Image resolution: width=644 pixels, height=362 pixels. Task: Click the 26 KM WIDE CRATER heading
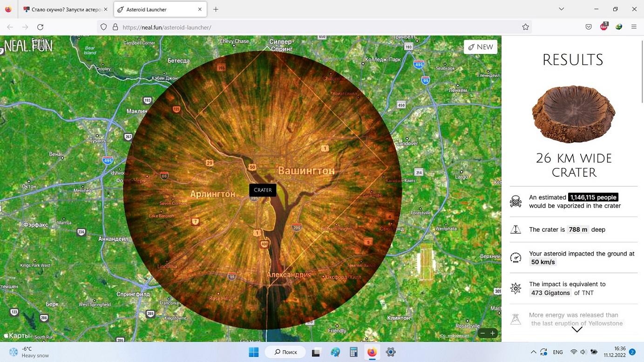point(574,165)
